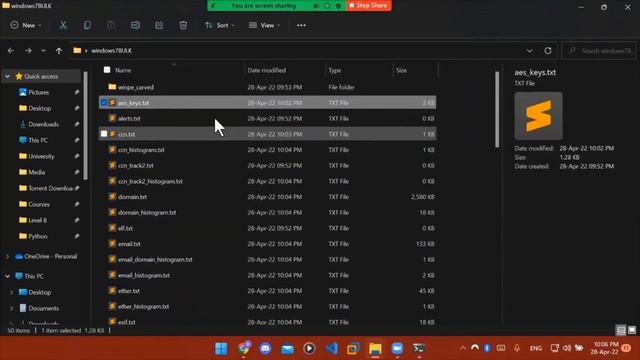Refresh the windows7BULK folder view
The height and width of the screenshot is (360, 640).
click(548, 51)
